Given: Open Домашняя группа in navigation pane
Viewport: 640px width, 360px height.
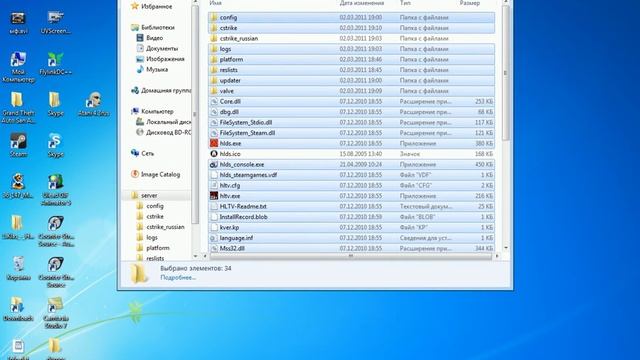Looking at the screenshot, I should pos(161,91).
